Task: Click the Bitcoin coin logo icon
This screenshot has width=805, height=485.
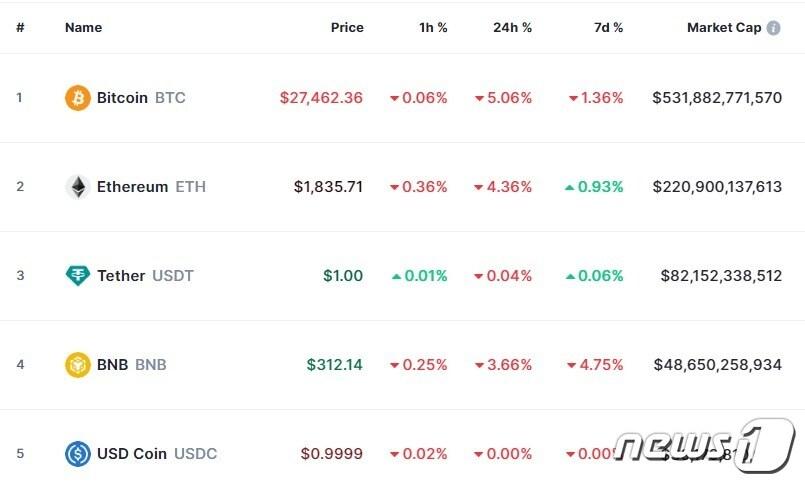Action: 78,98
